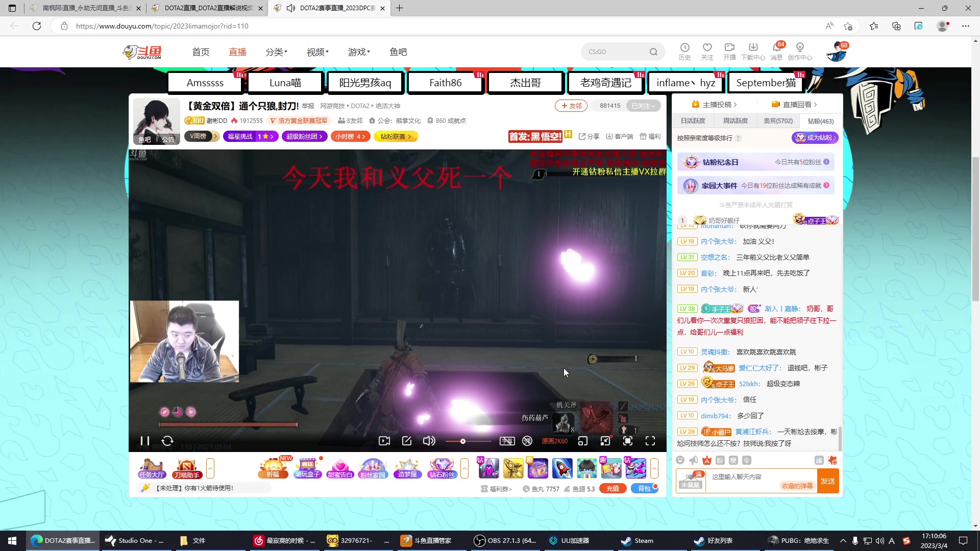Reload the live stream with refresh icon

pos(167,441)
